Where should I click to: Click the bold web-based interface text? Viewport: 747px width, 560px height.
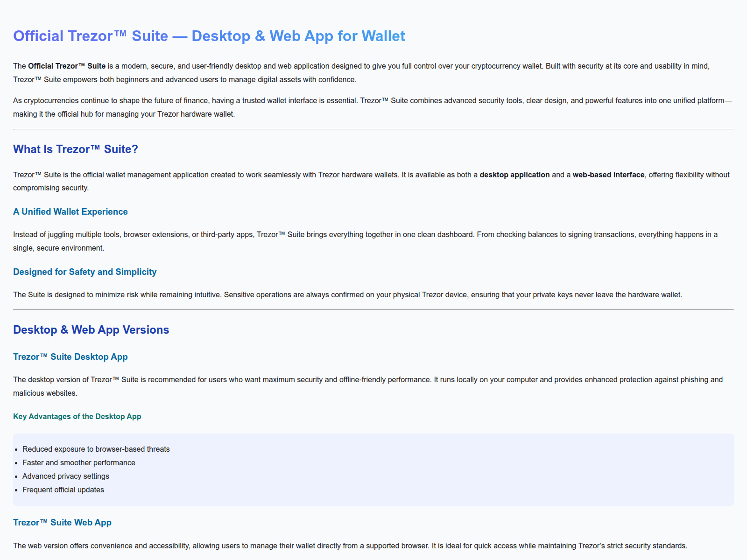click(607, 175)
